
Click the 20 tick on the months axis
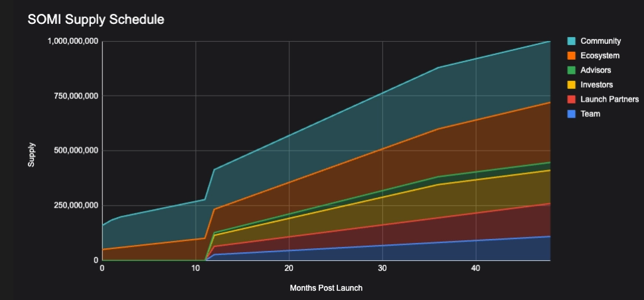pos(289,268)
